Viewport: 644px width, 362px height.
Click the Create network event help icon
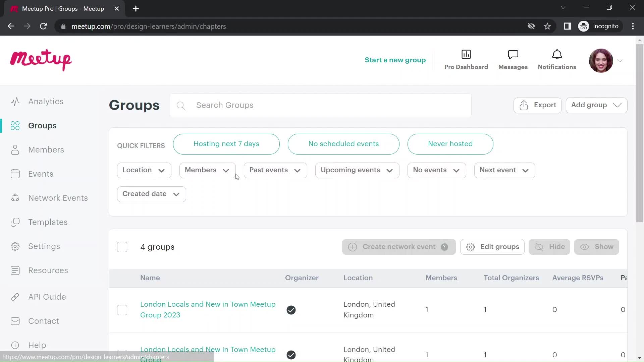click(x=444, y=247)
